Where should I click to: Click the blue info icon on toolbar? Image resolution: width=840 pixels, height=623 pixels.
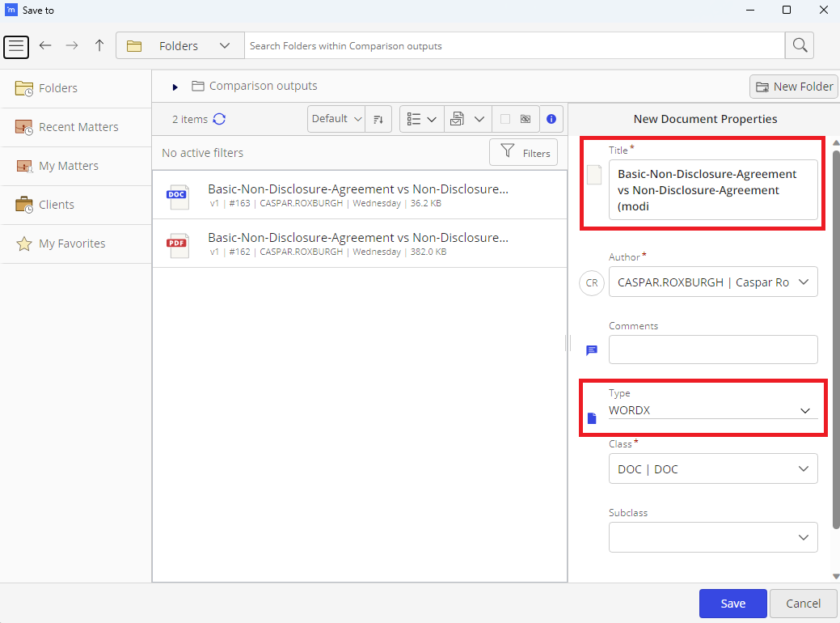(x=551, y=119)
